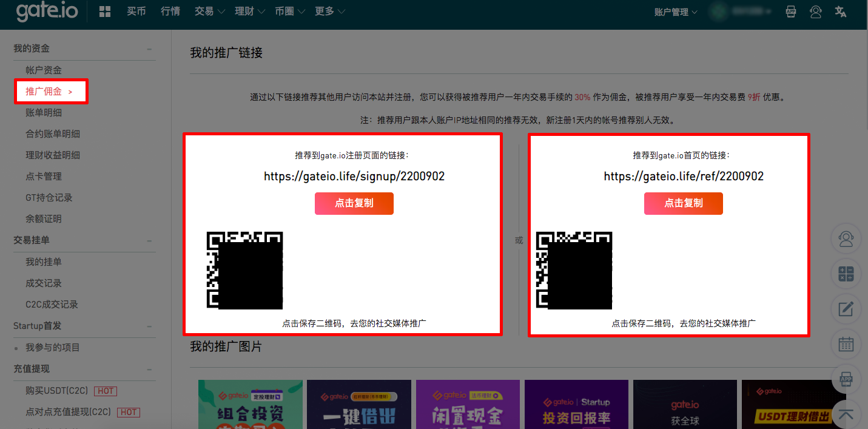Screen dimensions: 868x429
Task: Open 我的挂单 in the sidebar
Action: [44, 262]
